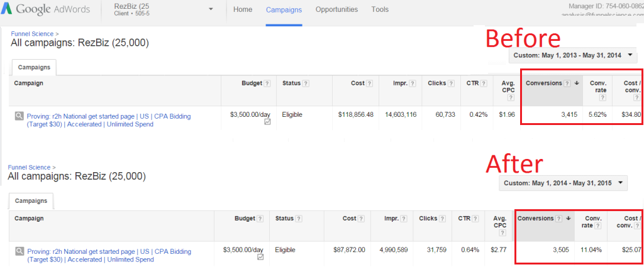This screenshot has width=644, height=267.
Task: Open Budget help icon in 2013-2014 report
Action: [267, 84]
